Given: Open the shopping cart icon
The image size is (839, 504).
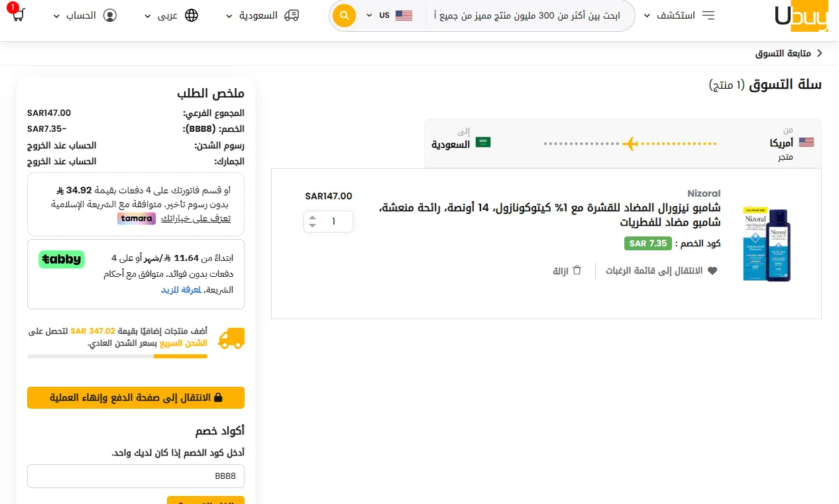Looking at the screenshot, I should 19,14.
